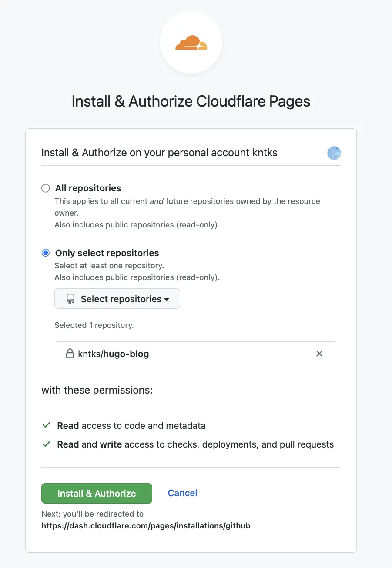
Task: Click the kntks profile avatar
Action: coord(334,153)
